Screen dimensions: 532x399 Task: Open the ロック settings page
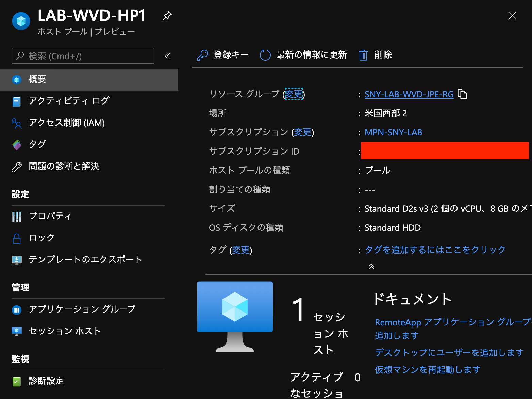[41, 238]
